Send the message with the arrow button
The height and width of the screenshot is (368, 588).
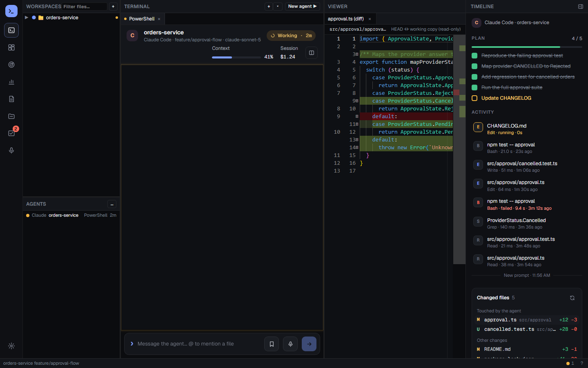pyautogui.click(x=309, y=344)
